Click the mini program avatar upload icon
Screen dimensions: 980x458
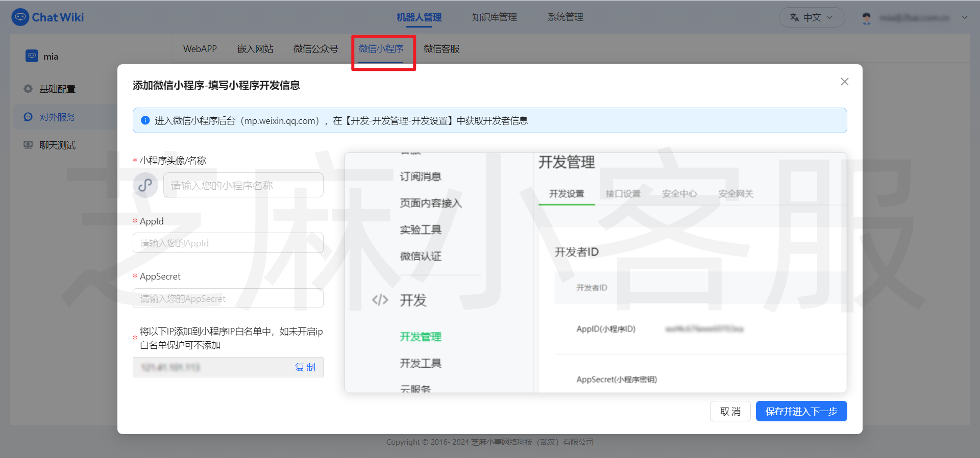click(x=145, y=185)
